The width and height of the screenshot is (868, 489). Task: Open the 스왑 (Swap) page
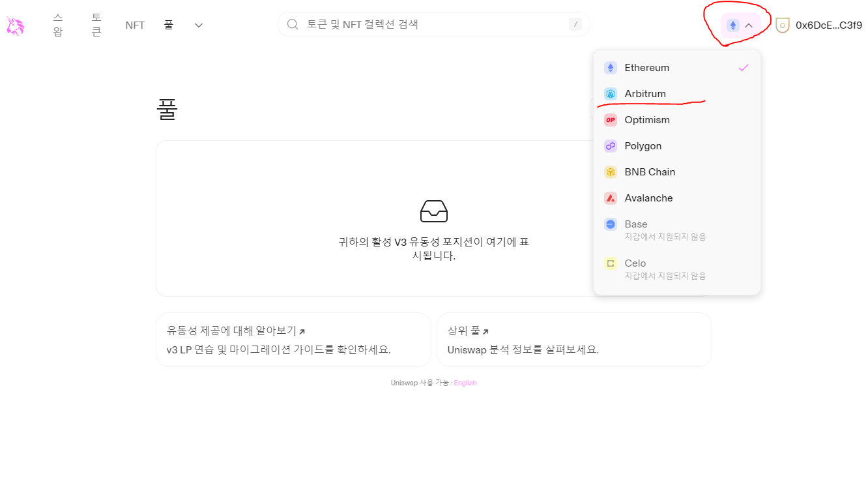(x=58, y=25)
